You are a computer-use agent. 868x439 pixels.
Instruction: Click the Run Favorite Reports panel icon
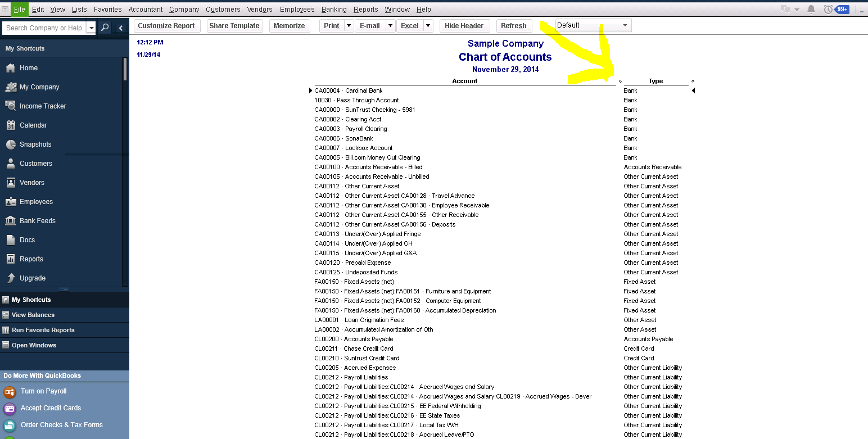[x=6, y=330]
